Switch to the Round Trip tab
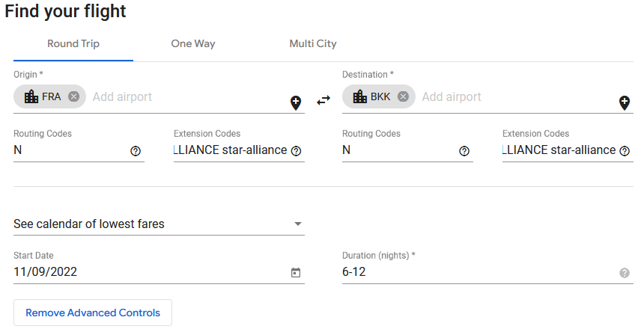The height and width of the screenshot is (329, 644). (x=73, y=43)
